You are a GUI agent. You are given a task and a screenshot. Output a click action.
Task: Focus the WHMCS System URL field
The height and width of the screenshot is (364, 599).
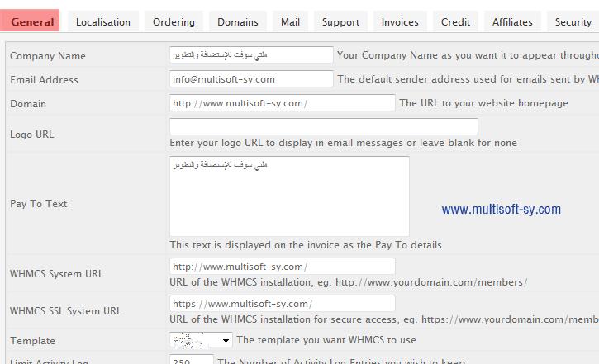point(283,267)
